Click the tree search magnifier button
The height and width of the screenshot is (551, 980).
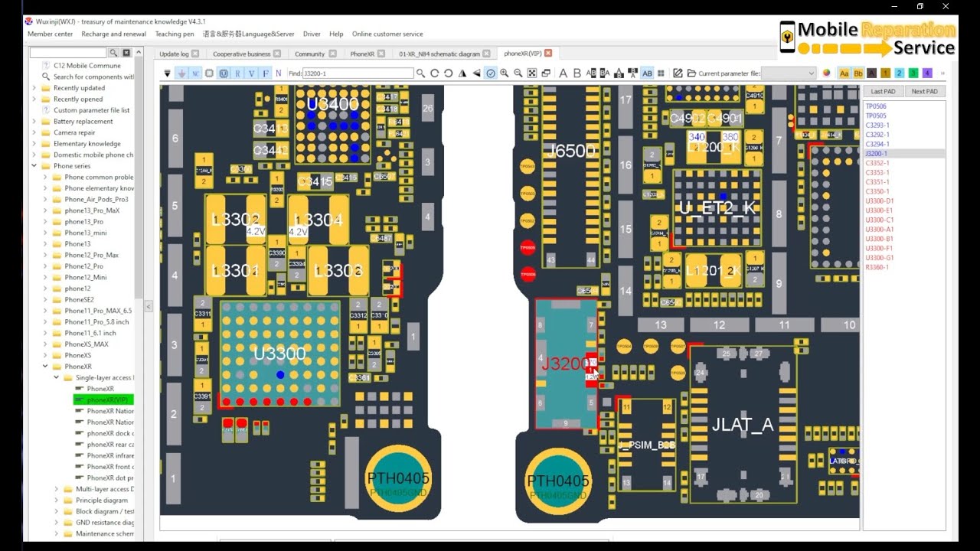click(x=113, y=53)
